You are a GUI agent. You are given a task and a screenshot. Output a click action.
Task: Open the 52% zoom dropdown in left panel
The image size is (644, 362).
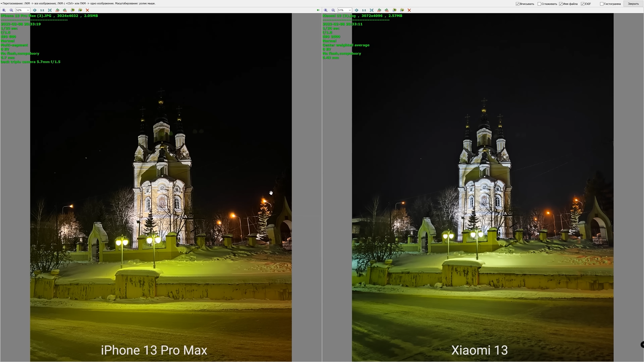pyautogui.click(x=28, y=10)
